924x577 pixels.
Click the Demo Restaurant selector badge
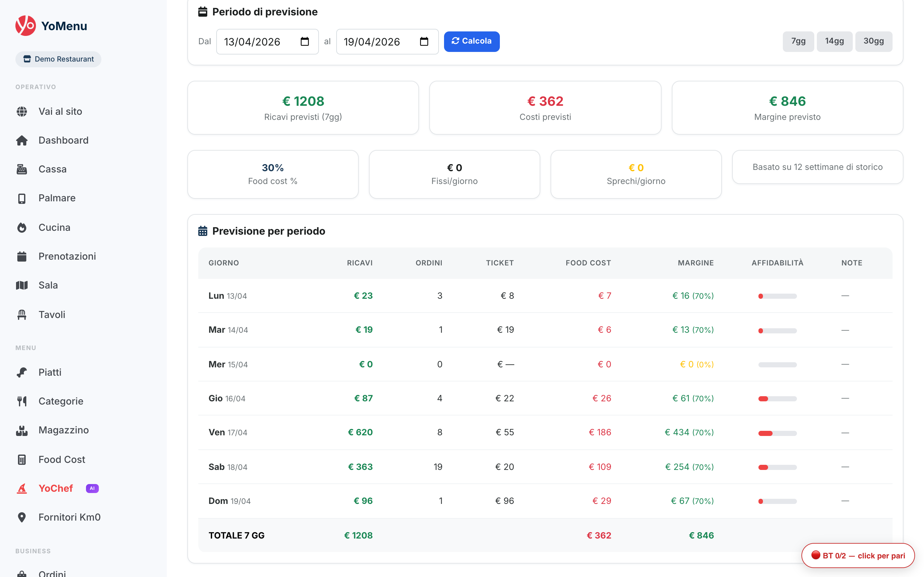(58, 59)
